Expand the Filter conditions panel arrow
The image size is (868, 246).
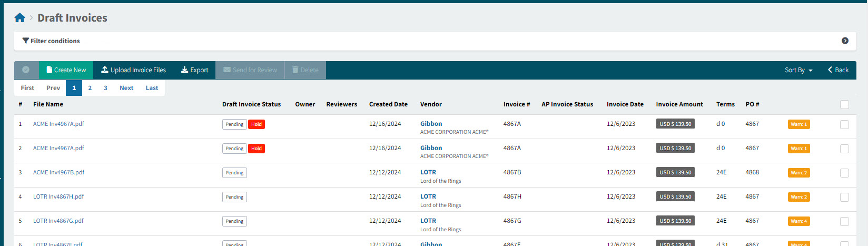(845, 41)
